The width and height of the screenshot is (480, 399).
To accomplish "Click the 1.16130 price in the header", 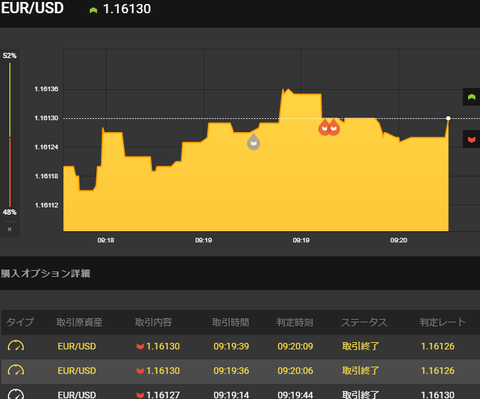I will tap(127, 9).
